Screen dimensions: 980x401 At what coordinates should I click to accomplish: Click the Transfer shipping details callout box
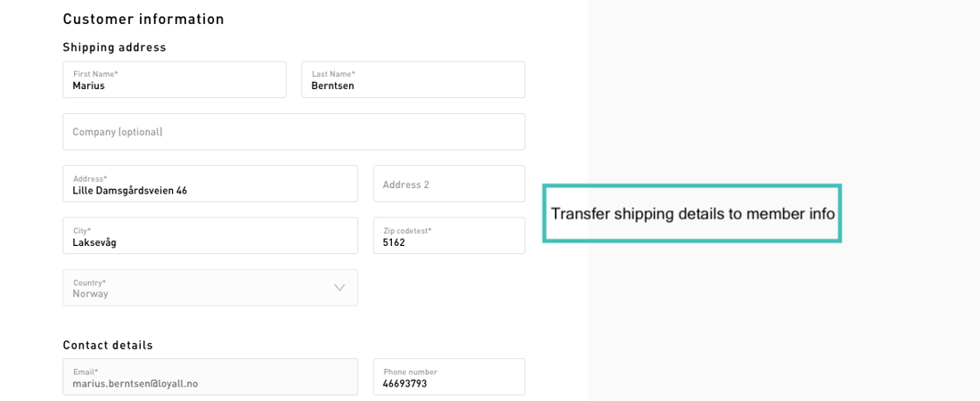click(692, 214)
